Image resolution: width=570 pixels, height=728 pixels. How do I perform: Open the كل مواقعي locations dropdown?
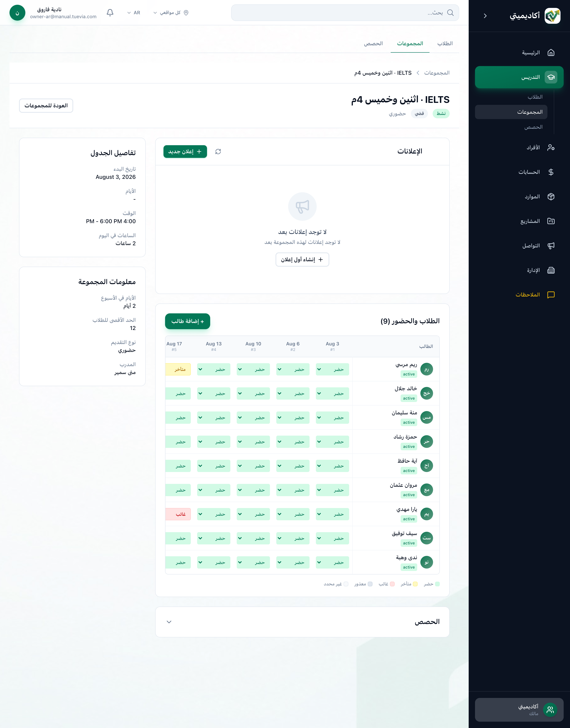(x=171, y=13)
